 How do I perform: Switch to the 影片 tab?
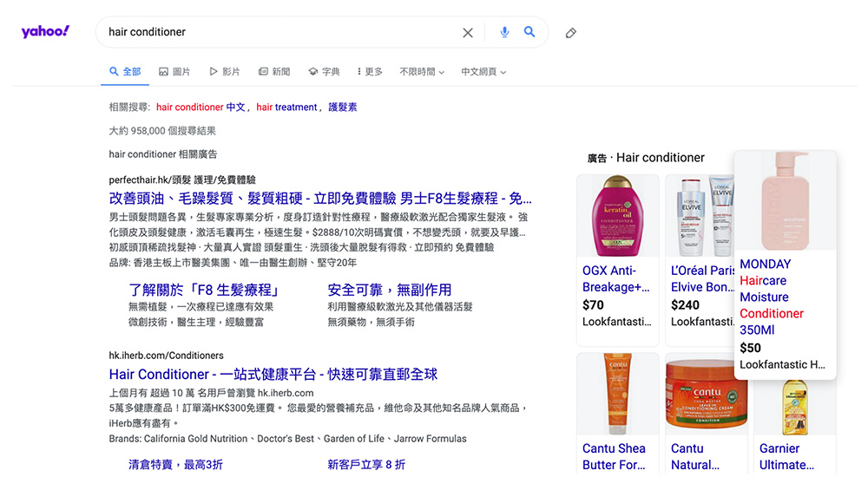point(225,71)
